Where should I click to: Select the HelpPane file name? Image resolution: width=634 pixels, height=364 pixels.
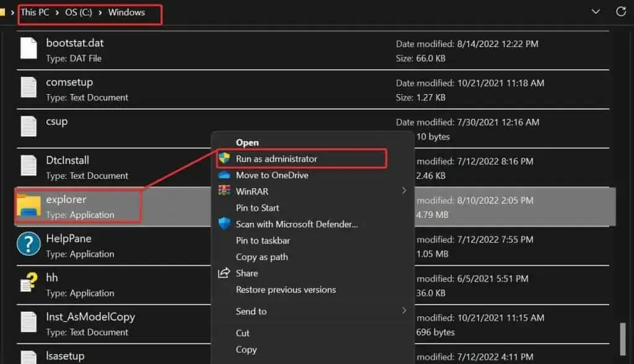coord(69,238)
